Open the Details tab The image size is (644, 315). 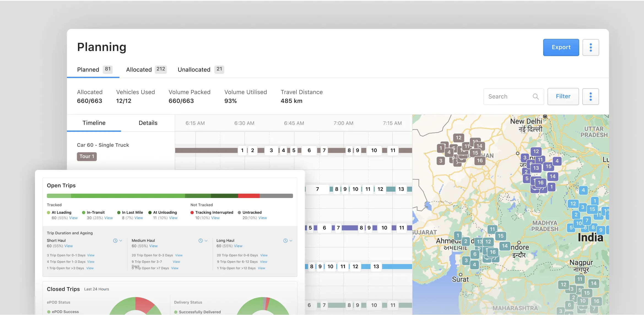[148, 123]
